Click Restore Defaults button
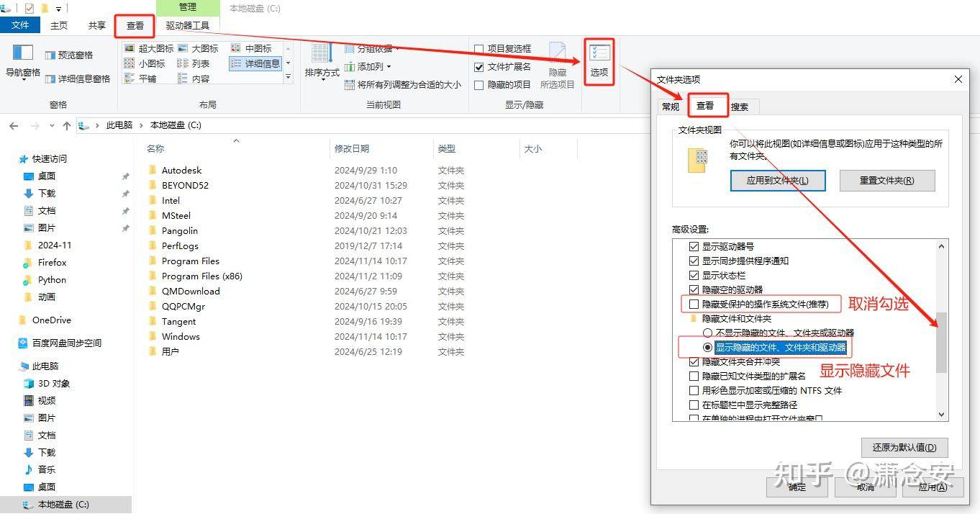Image resolution: width=980 pixels, height=514 pixels. (x=904, y=447)
